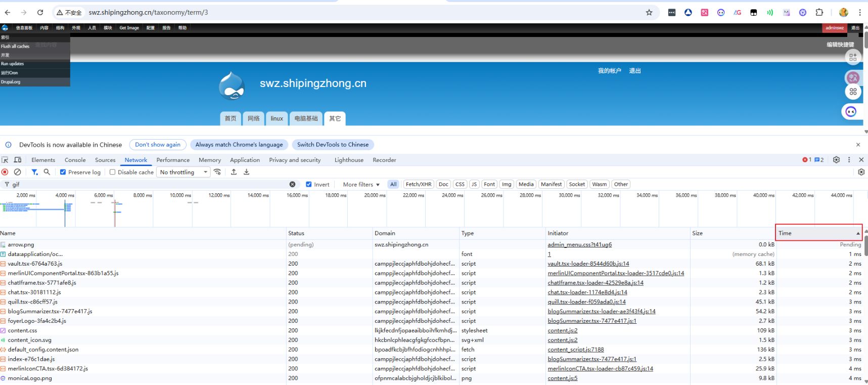Uncheck the Preserve log checkbox
868x385 pixels.
click(63, 172)
